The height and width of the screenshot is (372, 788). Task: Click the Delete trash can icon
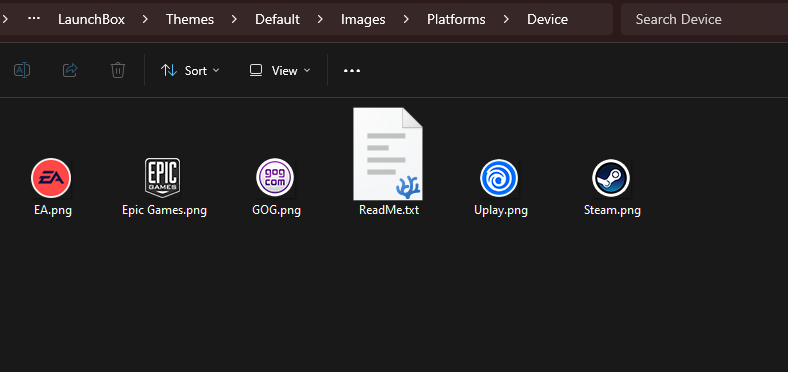tap(118, 70)
